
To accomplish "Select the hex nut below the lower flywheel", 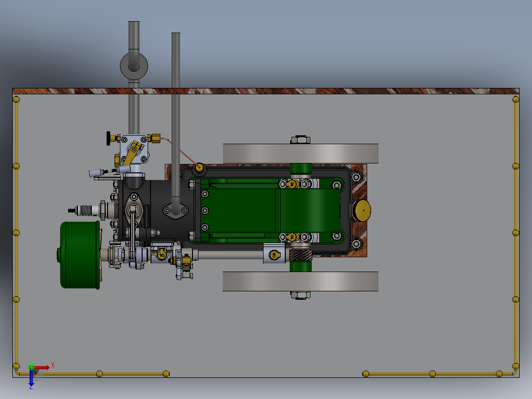I will pyautogui.click(x=301, y=295).
